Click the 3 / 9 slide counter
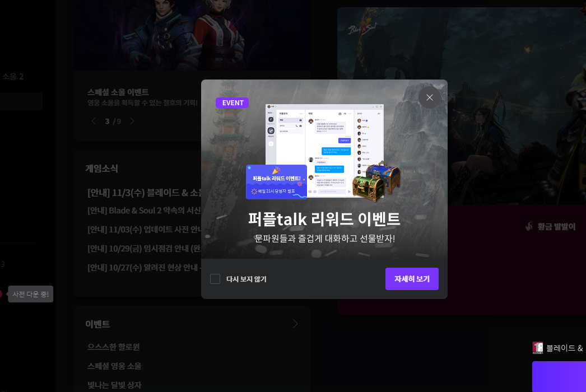586x392 pixels. [113, 121]
